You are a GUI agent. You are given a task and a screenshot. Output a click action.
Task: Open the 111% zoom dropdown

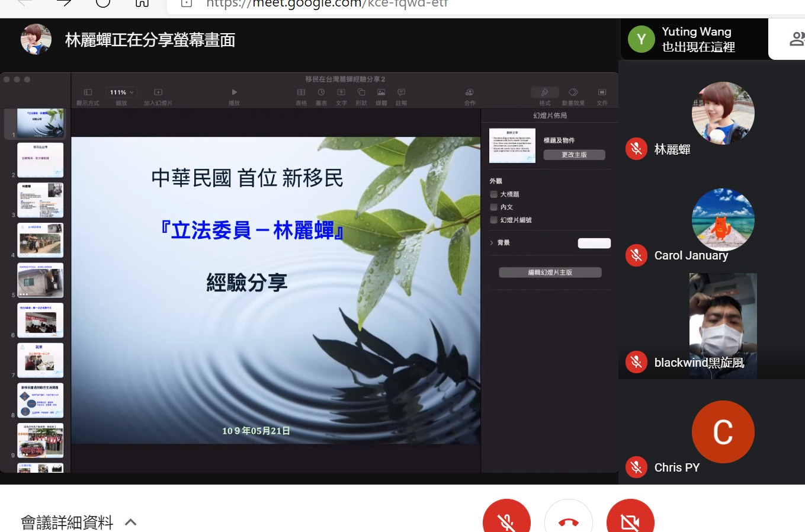[121, 92]
